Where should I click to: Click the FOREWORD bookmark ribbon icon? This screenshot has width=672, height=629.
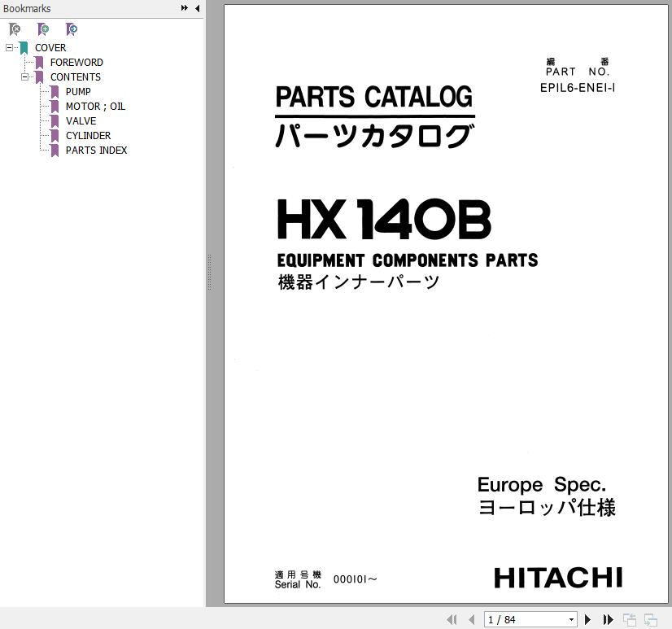click(x=39, y=63)
